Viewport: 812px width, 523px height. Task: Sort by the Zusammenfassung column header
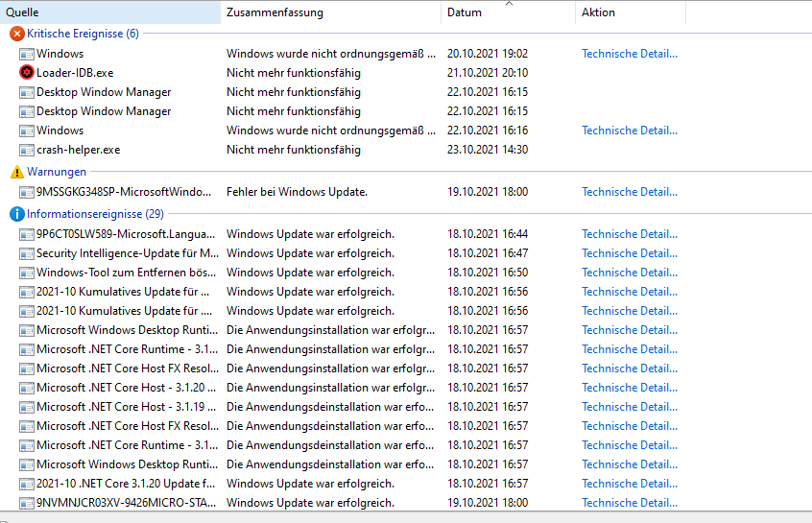[331, 12]
